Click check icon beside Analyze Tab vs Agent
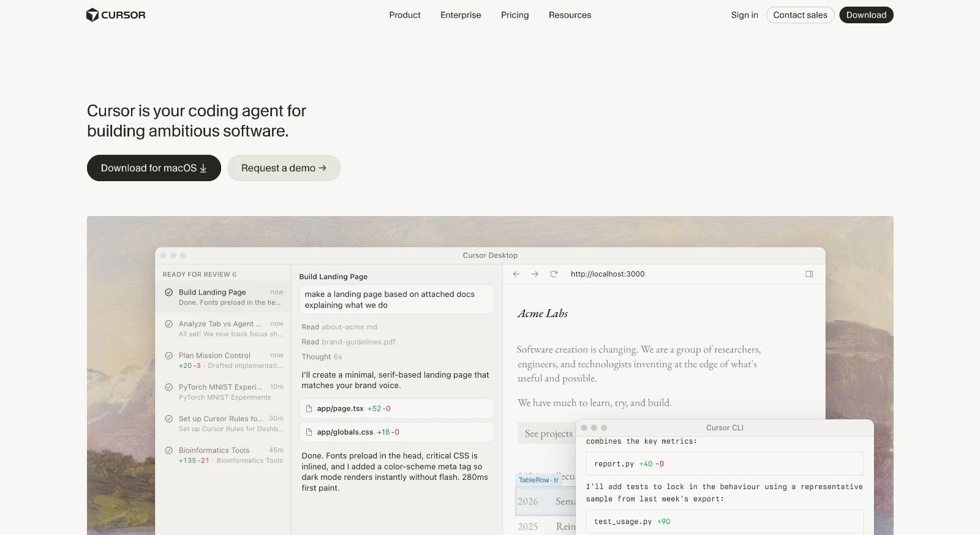This screenshot has width=980, height=535. [168, 324]
